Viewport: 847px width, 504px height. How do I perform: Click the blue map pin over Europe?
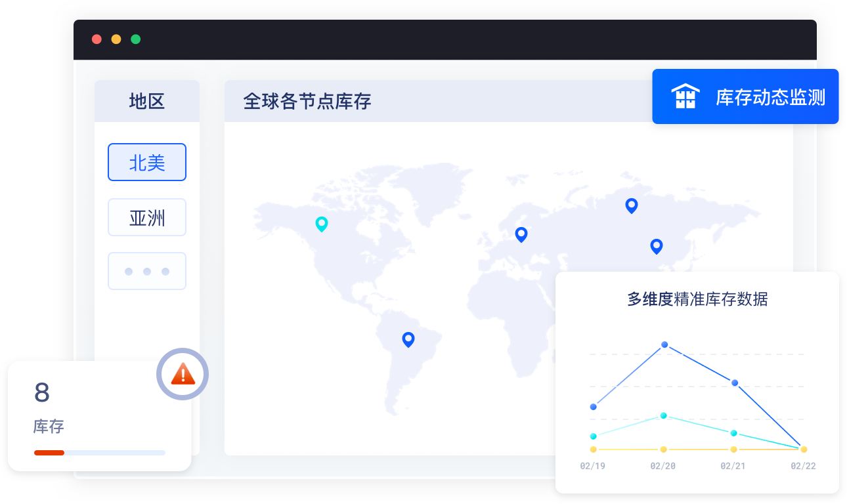[521, 234]
